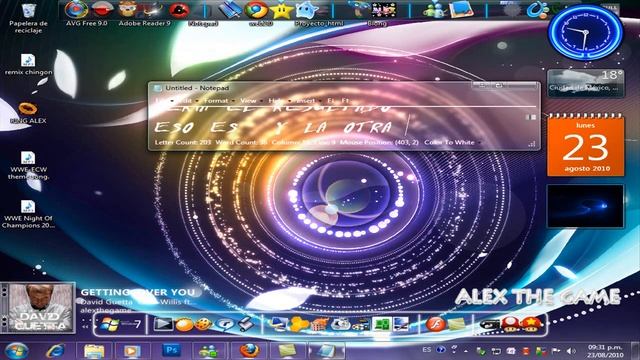Screen dimensions: 640x360
Task: Open the blue swirl icon in top dock
Action: (537, 10)
